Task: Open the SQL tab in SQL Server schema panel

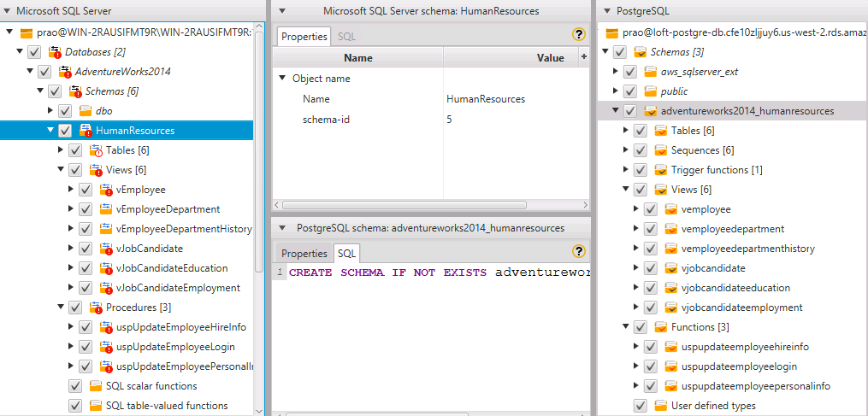Action: click(347, 37)
